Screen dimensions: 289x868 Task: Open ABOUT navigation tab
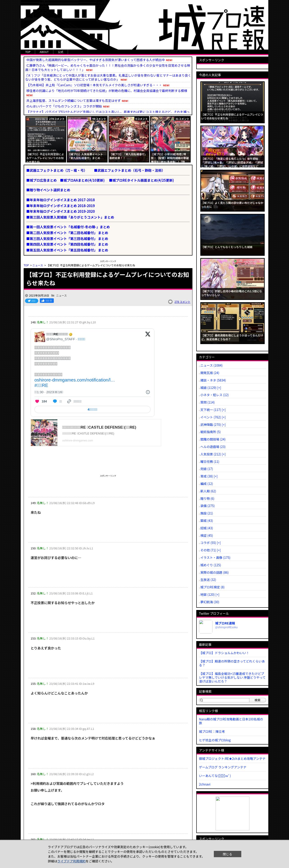44,52
